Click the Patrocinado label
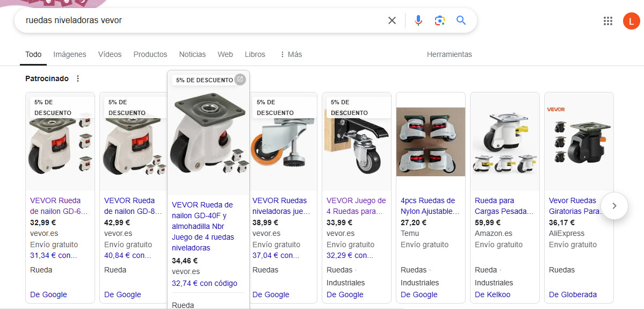The height and width of the screenshot is (309, 644). (x=47, y=78)
